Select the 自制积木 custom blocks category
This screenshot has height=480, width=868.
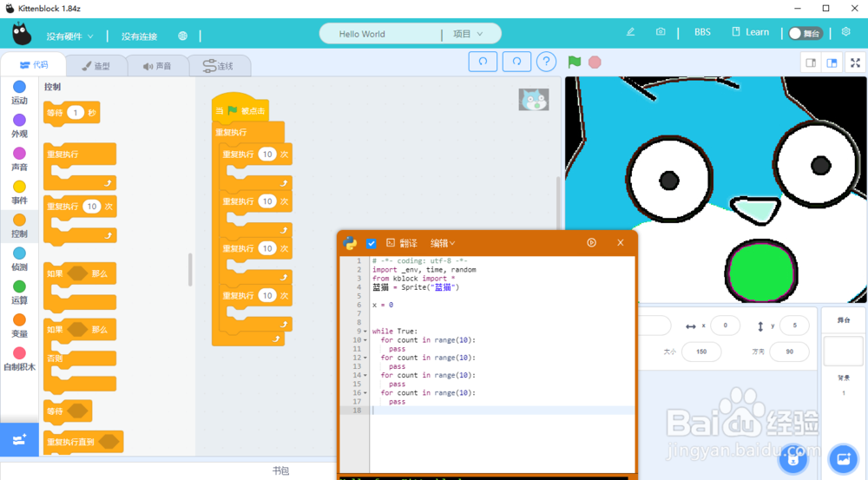19,358
